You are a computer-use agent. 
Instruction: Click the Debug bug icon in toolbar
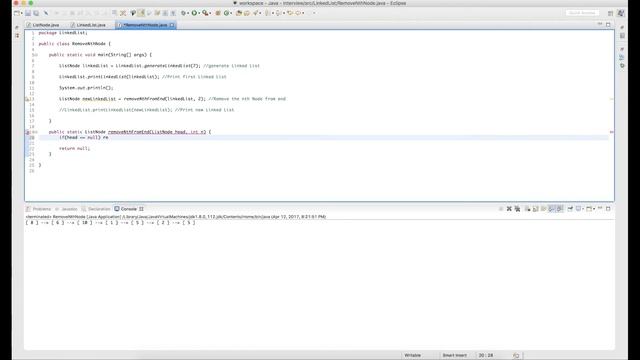point(183,13)
